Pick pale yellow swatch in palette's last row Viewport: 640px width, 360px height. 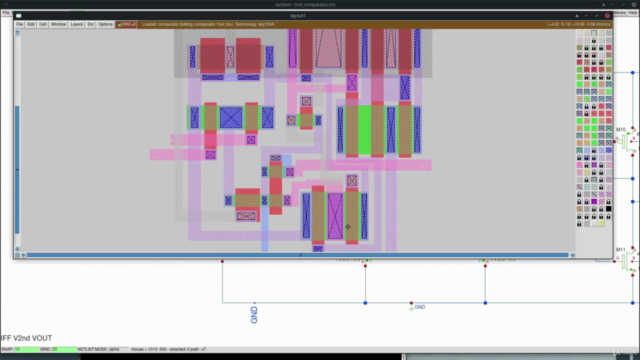[601, 223]
